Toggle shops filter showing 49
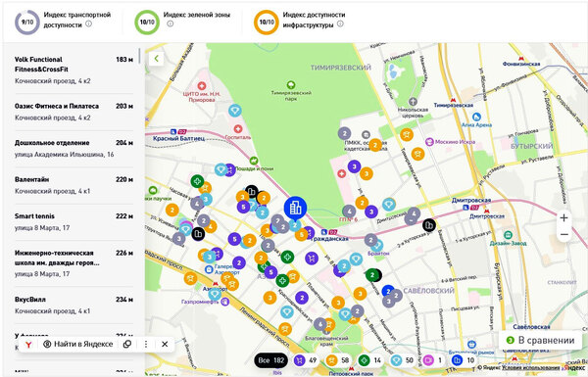588x377 pixels. coord(306,360)
